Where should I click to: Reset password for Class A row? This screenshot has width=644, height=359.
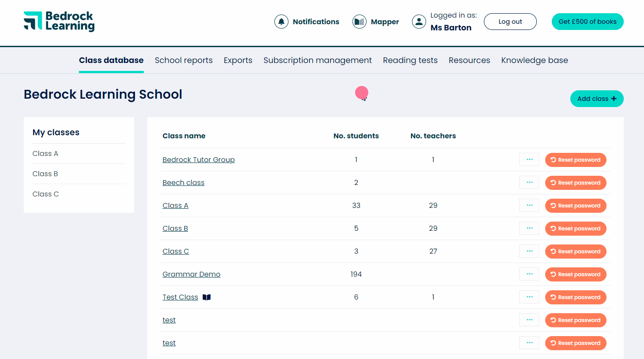[576, 206]
